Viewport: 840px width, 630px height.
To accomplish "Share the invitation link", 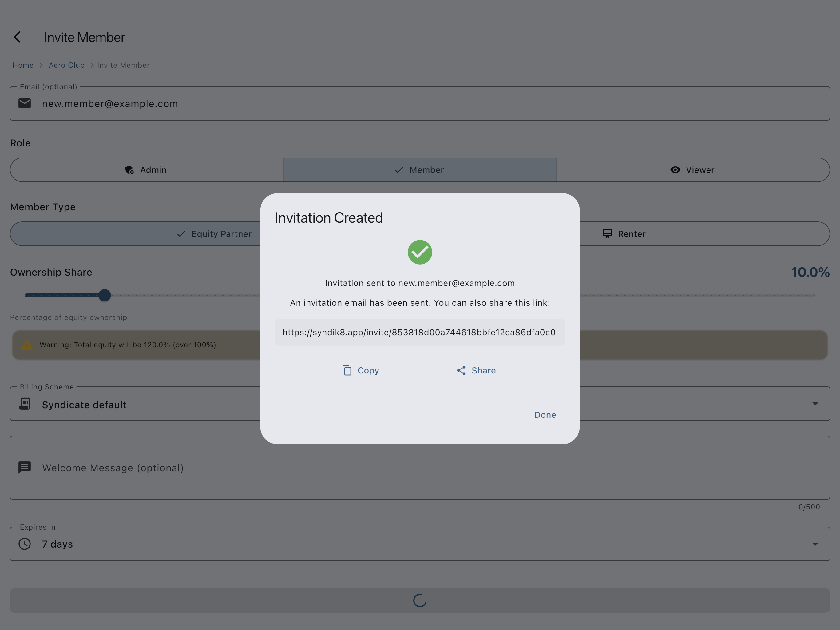I will coord(476,370).
